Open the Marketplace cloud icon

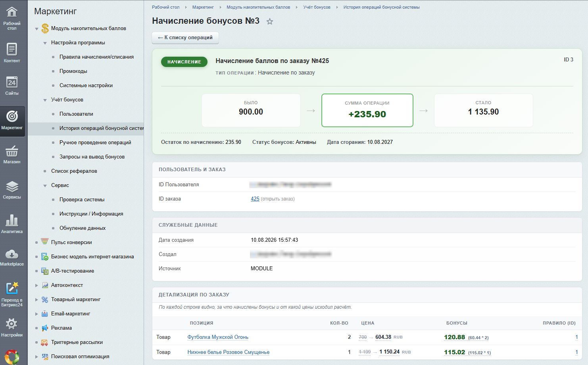[12, 254]
